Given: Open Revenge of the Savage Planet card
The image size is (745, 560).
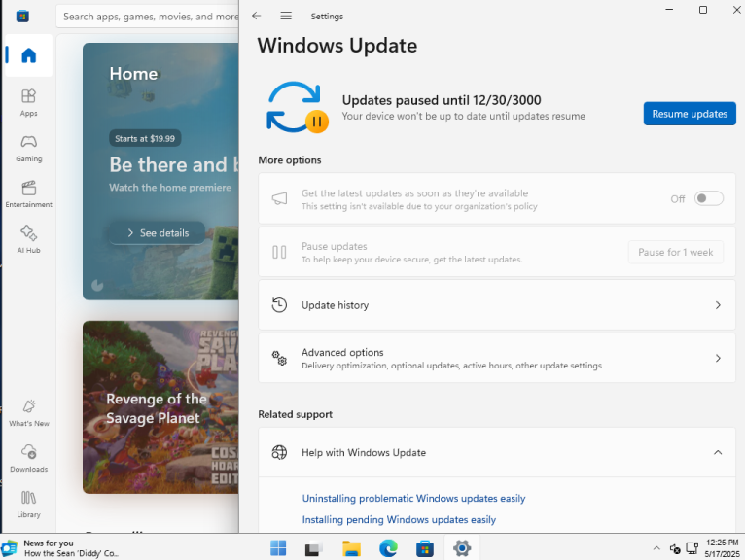Looking at the screenshot, I should pos(160,407).
